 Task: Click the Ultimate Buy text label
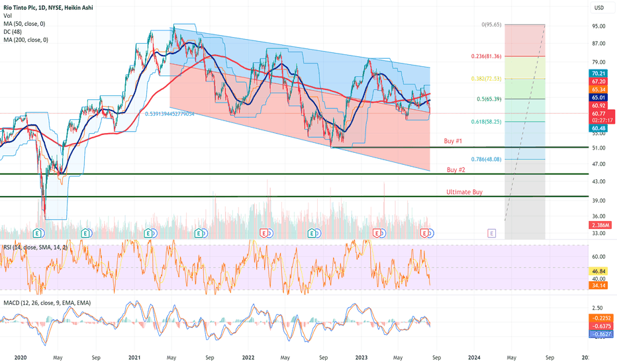click(x=464, y=192)
